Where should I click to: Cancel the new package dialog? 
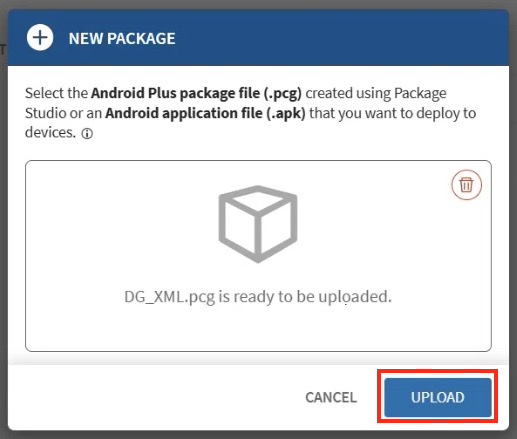pyautogui.click(x=331, y=397)
